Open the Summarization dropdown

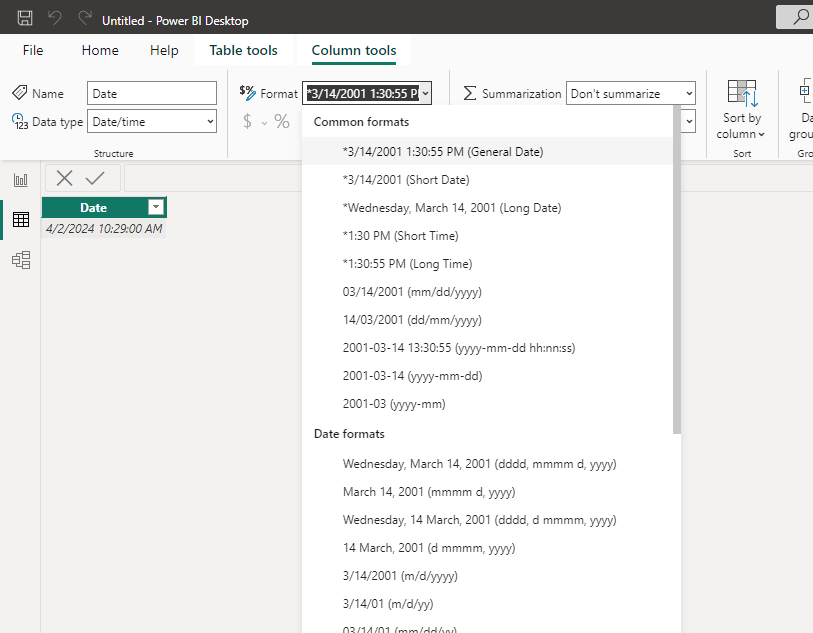pos(630,93)
